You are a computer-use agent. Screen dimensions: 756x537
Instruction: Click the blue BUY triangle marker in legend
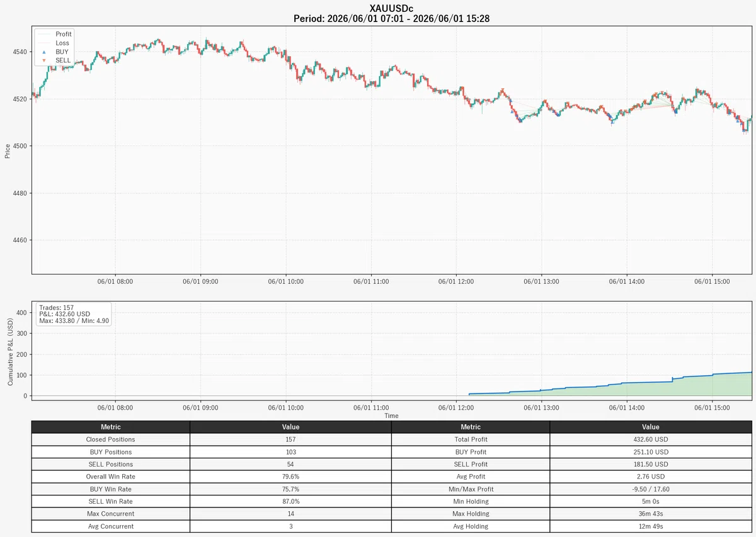[43, 52]
